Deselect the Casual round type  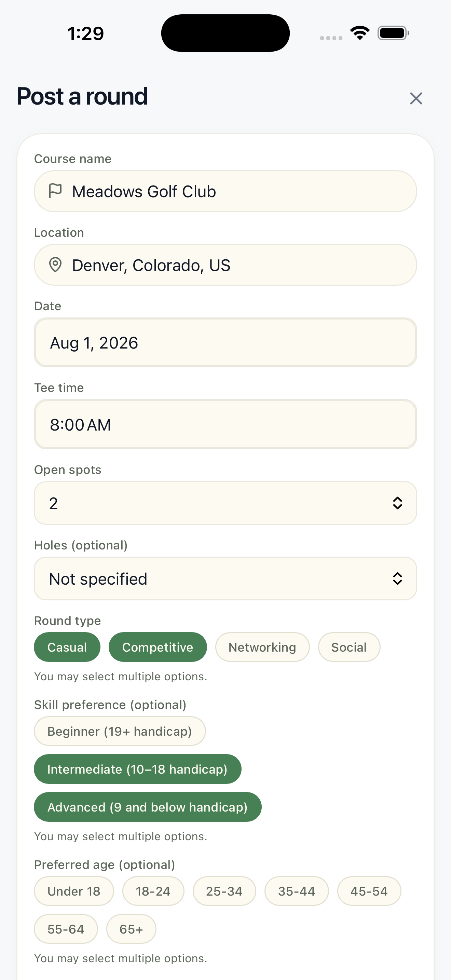click(67, 647)
